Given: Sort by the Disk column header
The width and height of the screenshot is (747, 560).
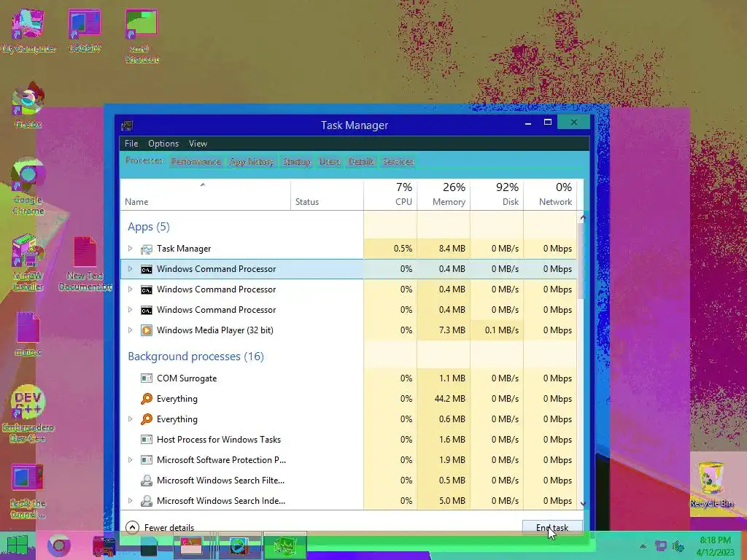Looking at the screenshot, I should (497, 195).
